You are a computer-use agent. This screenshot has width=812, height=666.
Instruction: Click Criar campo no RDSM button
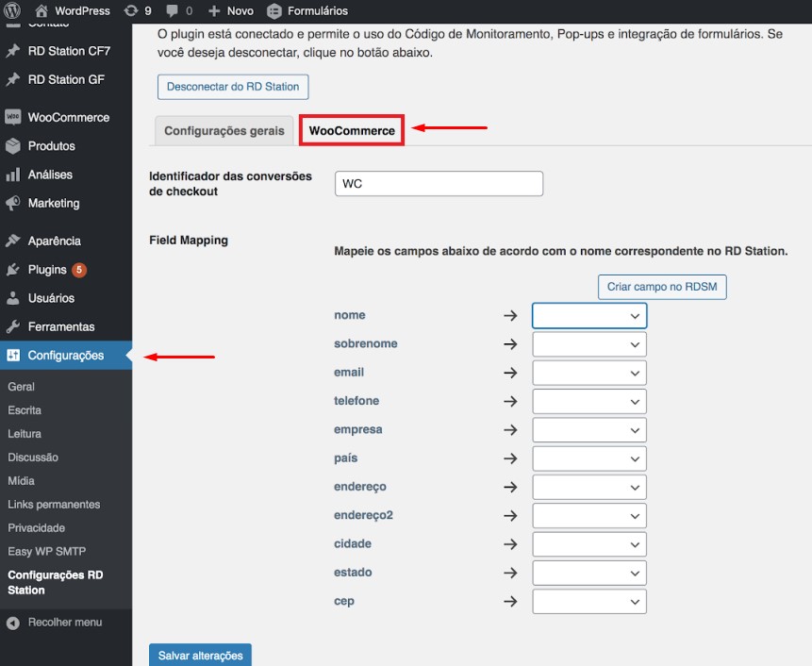(x=662, y=287)
